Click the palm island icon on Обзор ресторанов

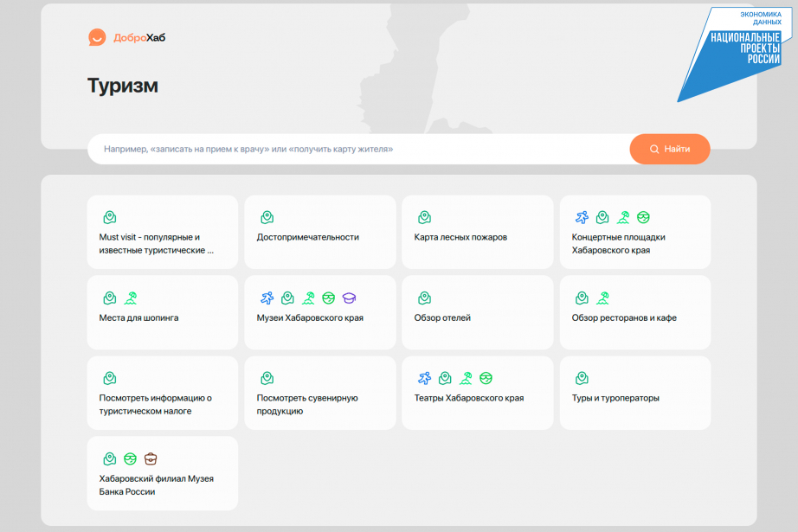602,298
